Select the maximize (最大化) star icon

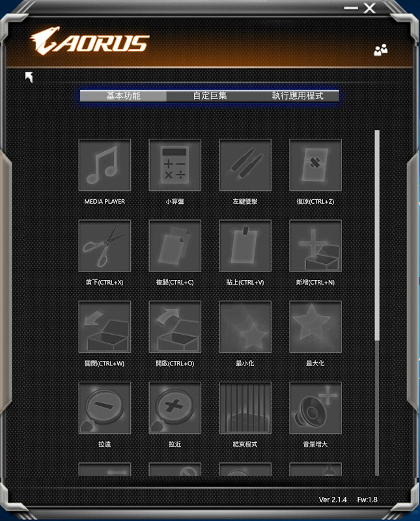[x=315, y=327]
